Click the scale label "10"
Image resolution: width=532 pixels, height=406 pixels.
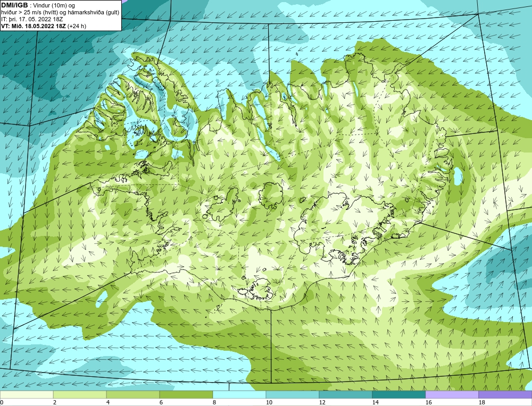coord(269,402)
